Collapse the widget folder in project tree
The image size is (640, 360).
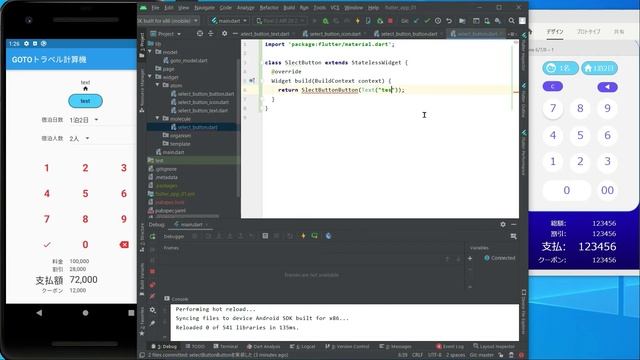tap(150, 77)
